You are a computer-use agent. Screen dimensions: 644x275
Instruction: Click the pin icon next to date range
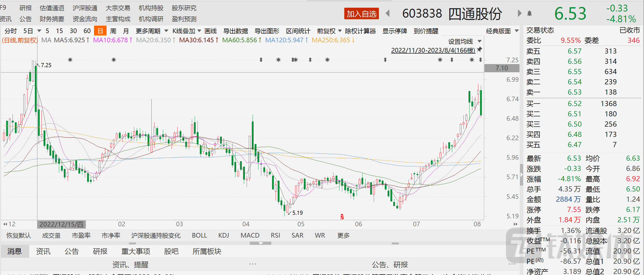480,49
